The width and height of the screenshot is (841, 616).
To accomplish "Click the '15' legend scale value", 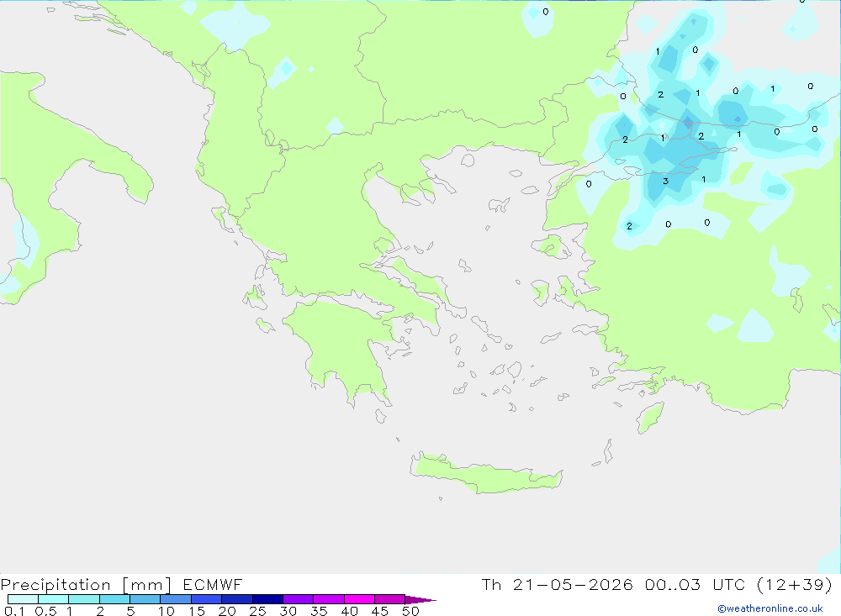I will tap(197, 611).
